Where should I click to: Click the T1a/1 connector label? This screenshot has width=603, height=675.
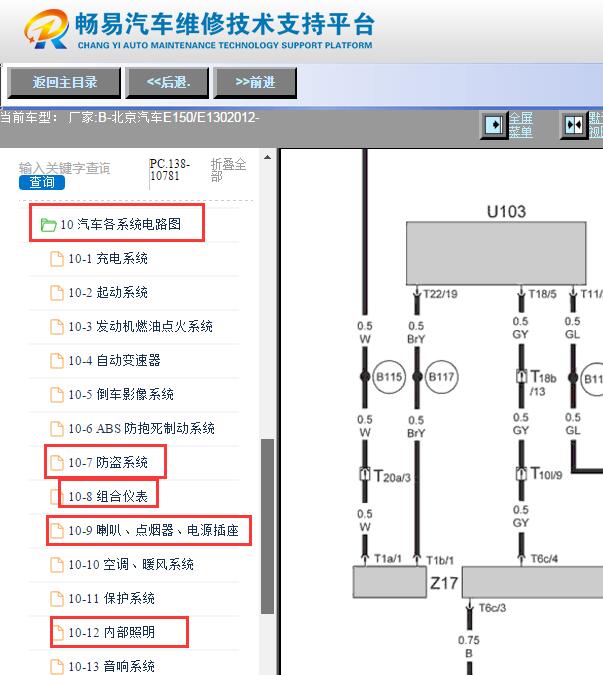pyautogui.click(x=388, y=559)
